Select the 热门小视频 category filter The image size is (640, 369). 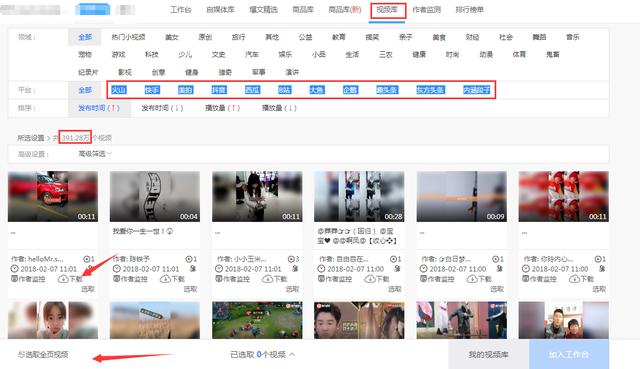pos(129,37)
